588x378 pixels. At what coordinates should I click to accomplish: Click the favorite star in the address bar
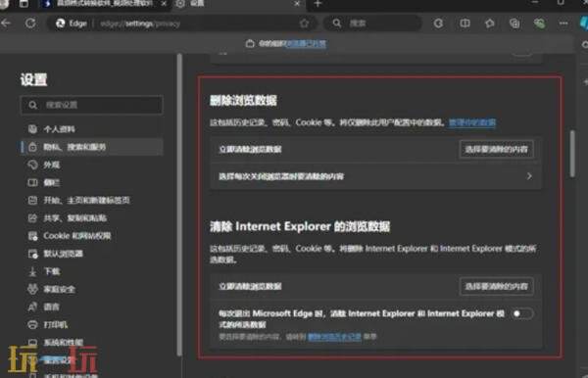(x=304, y=24)
